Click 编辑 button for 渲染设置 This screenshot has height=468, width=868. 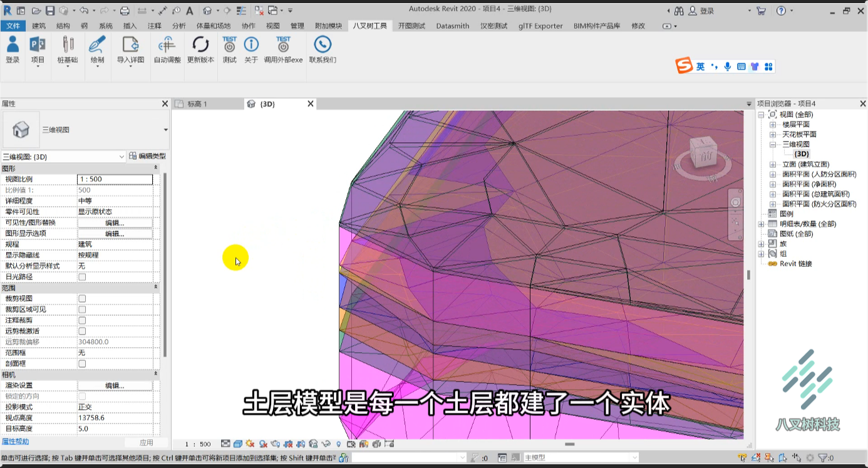click(115, 385)
